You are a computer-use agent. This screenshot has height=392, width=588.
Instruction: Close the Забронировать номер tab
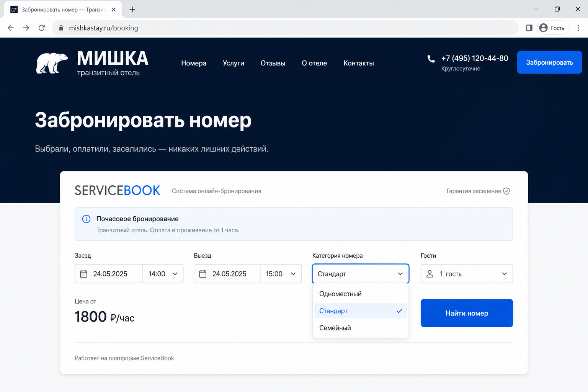tap(114, 10)
